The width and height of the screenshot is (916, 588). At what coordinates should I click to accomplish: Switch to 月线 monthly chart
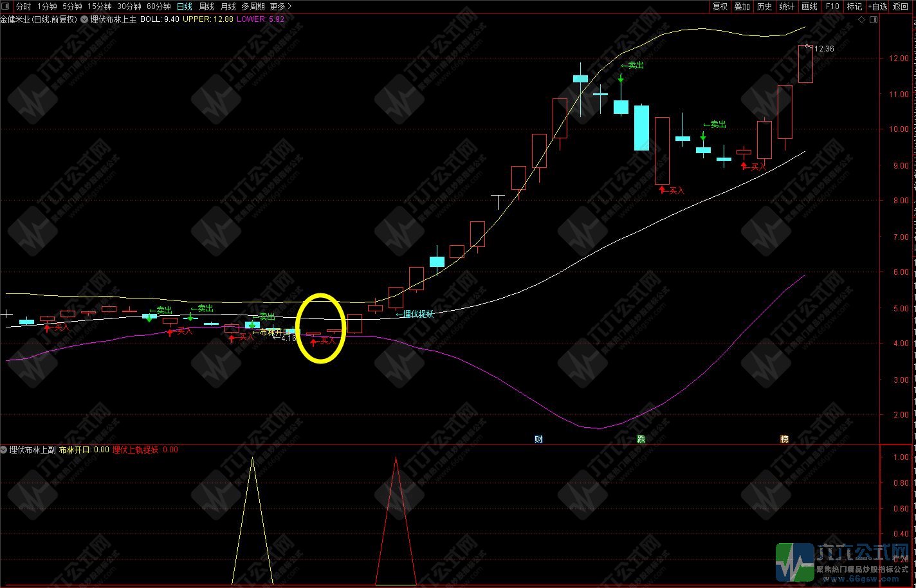point(228,6)
